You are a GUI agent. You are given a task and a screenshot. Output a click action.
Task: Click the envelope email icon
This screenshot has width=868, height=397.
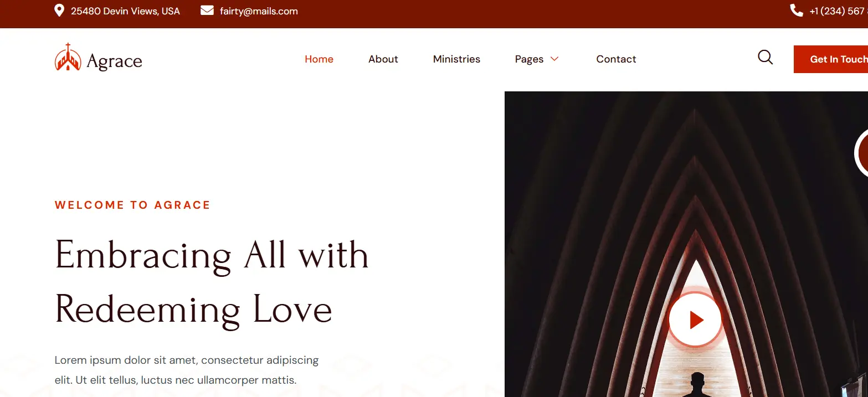point(207,11)
